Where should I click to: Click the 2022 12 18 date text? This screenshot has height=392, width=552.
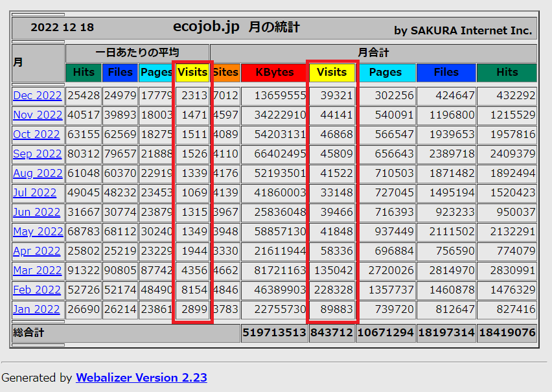pos(62,27)
